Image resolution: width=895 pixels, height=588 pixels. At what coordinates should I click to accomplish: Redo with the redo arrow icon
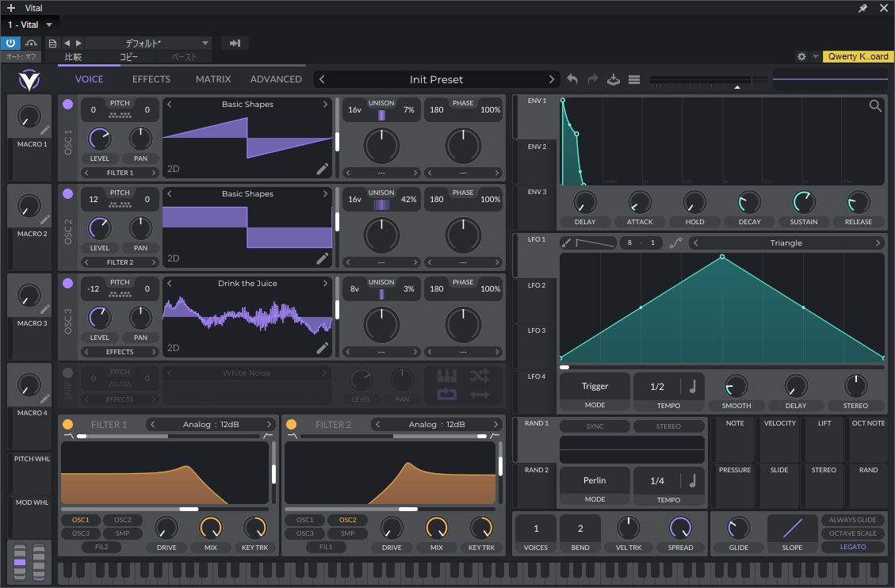point(593,79)
